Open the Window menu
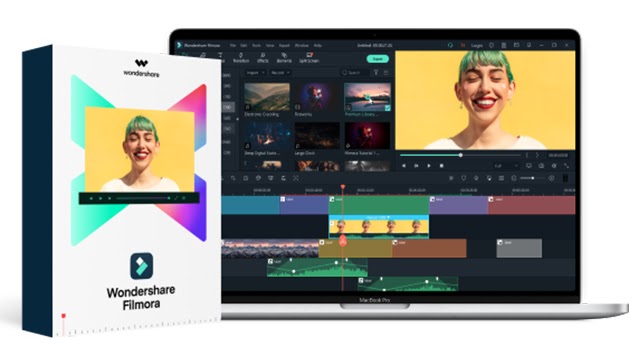This screenshot has height=360, width=640. pos(302,45)
